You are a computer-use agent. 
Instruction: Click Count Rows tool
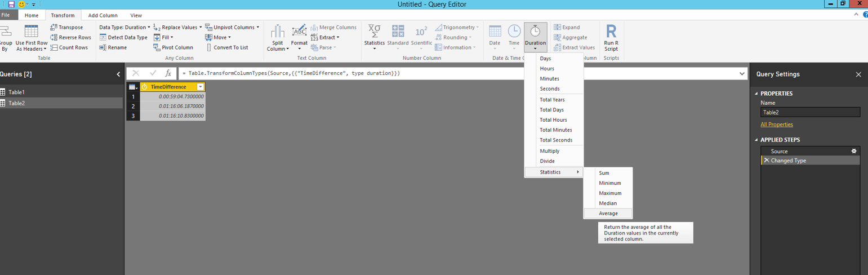[x=69, y=47]
